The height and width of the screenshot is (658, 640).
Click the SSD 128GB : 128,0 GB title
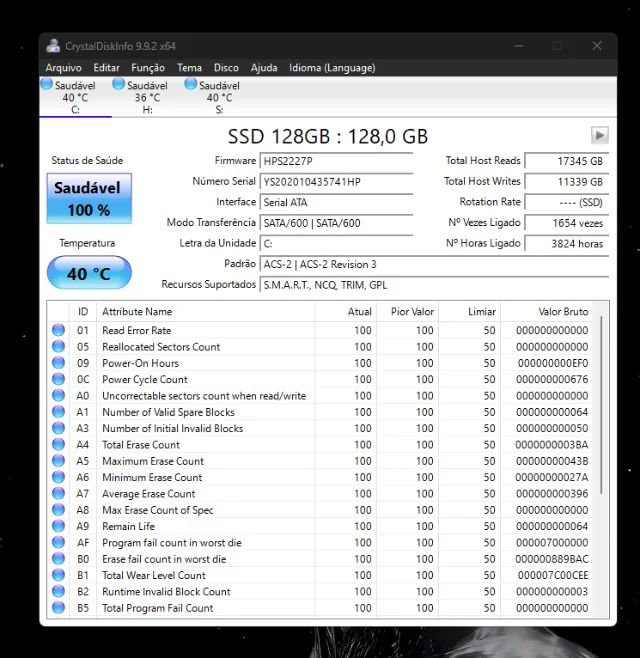(328, 136)
